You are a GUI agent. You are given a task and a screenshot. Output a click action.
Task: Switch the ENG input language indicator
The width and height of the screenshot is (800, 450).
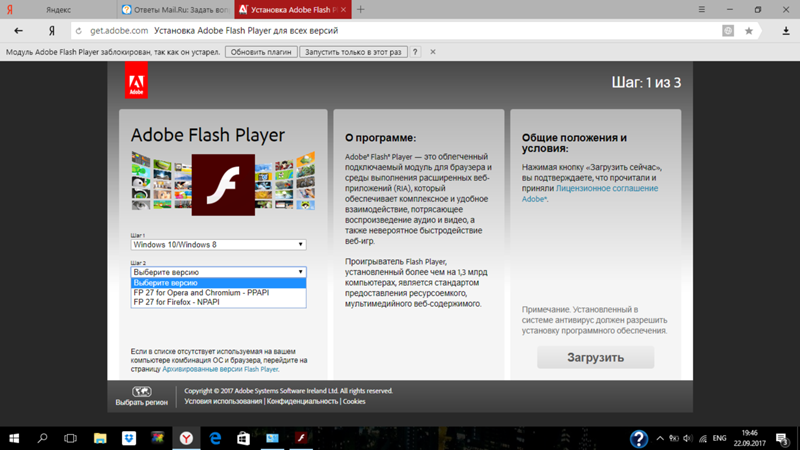(719, 438)
